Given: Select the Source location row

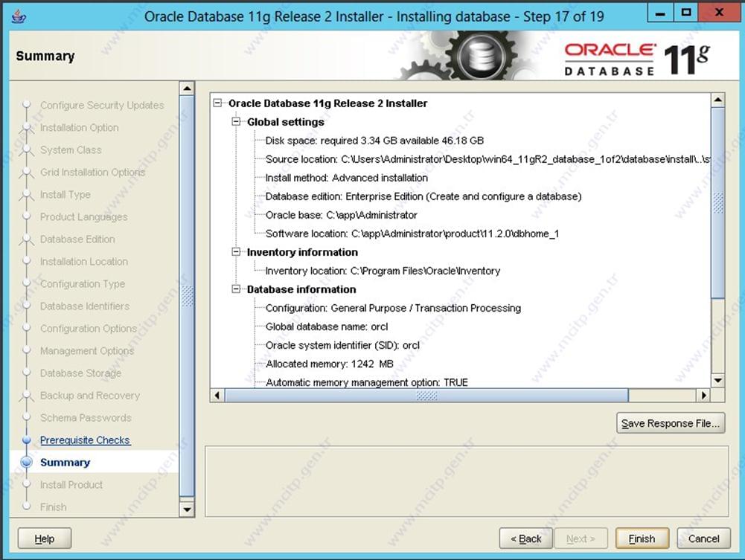Looking at the screenshot, I should pos(487,159).
